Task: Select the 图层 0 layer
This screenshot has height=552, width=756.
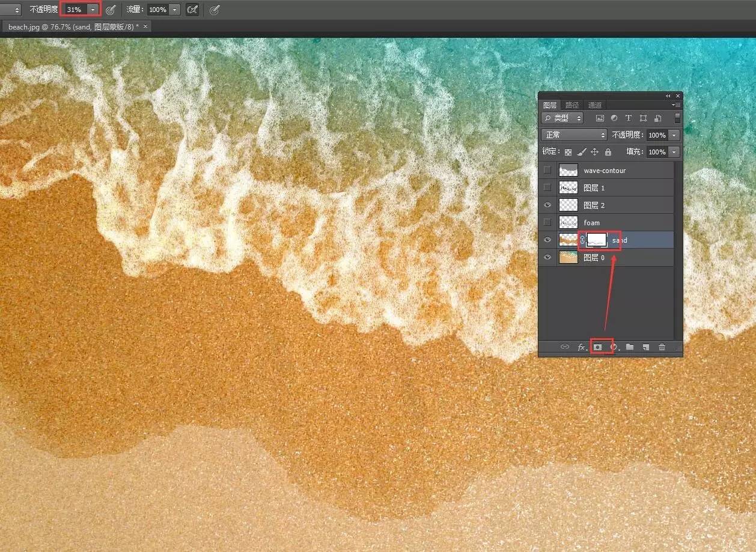Action: click(x=625, y=258)
